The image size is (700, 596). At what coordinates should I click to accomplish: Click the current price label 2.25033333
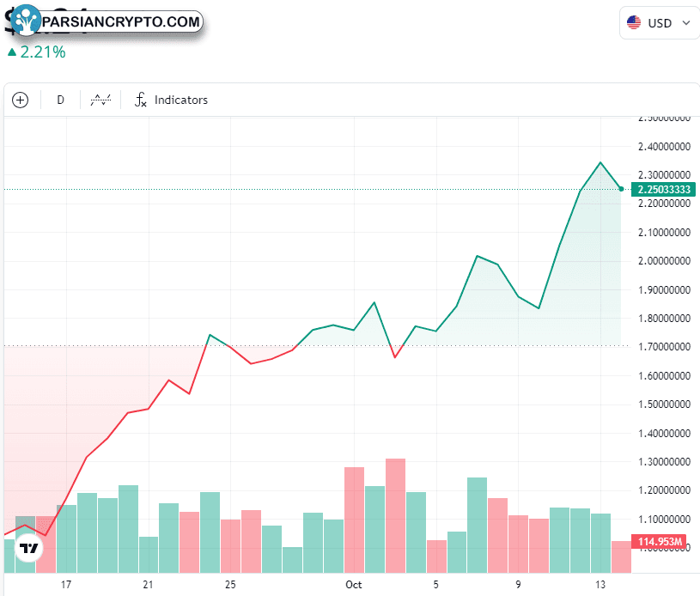tap(664, 189)
